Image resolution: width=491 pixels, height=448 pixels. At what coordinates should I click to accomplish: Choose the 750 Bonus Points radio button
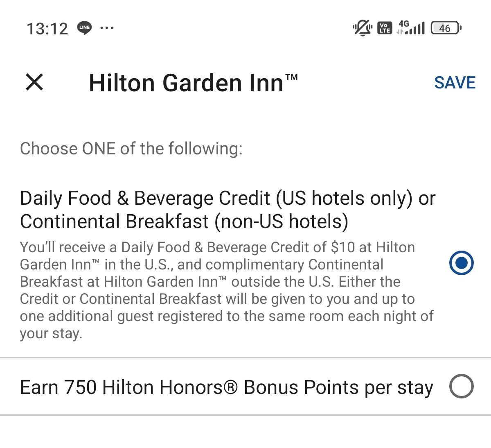(x=461, y=386)
